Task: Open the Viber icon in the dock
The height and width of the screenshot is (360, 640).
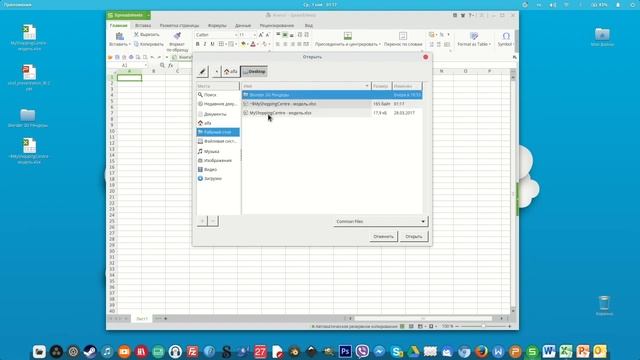Action: pyautogui.click(x=362, y=351)
